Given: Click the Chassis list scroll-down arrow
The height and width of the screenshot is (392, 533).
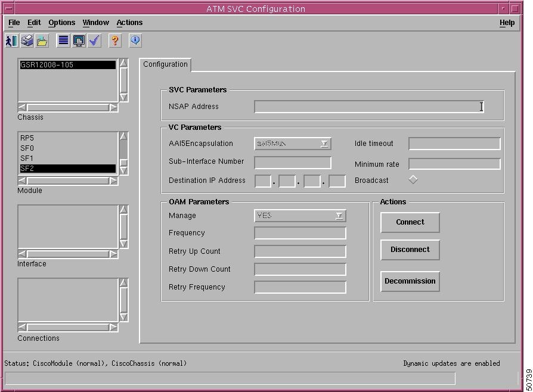Looking at the screenshot, I should coord(124,98).
